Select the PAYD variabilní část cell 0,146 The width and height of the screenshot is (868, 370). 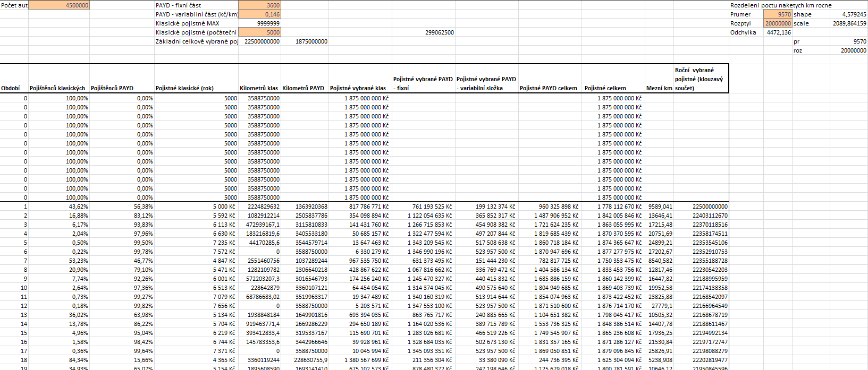click(259, 14)
